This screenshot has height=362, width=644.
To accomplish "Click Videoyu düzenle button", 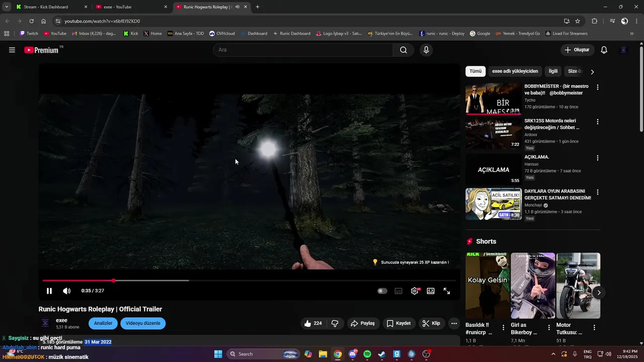I will pos(143,323).
